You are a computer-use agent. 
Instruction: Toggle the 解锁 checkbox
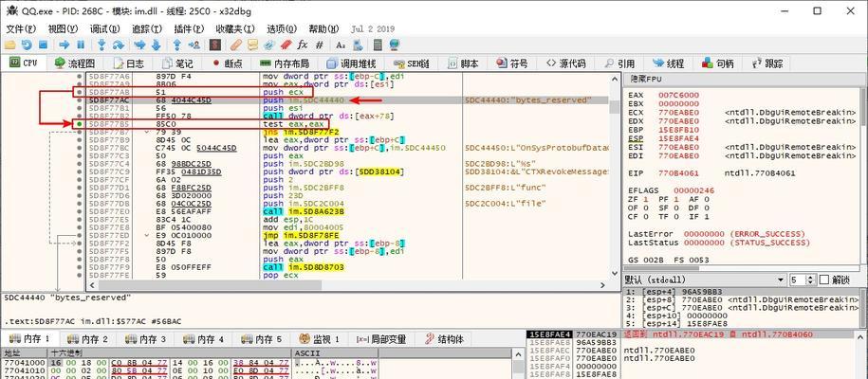pos(823,280)
